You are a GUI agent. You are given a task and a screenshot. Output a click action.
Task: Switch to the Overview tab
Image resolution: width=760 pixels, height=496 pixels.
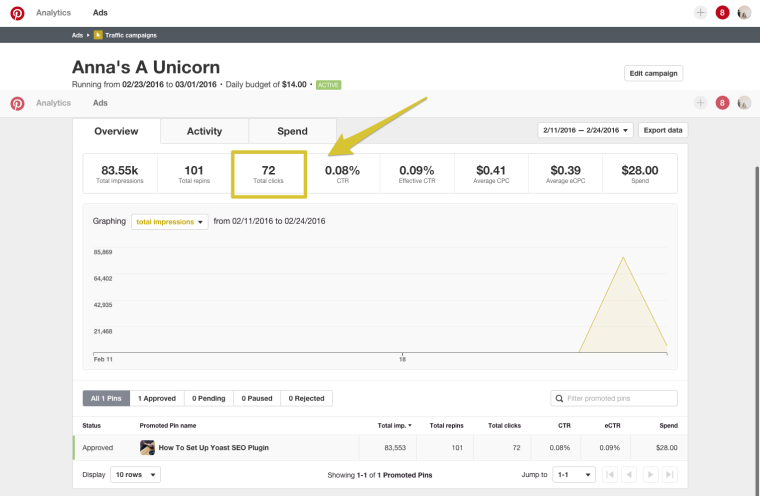click(x=116, y=131)
